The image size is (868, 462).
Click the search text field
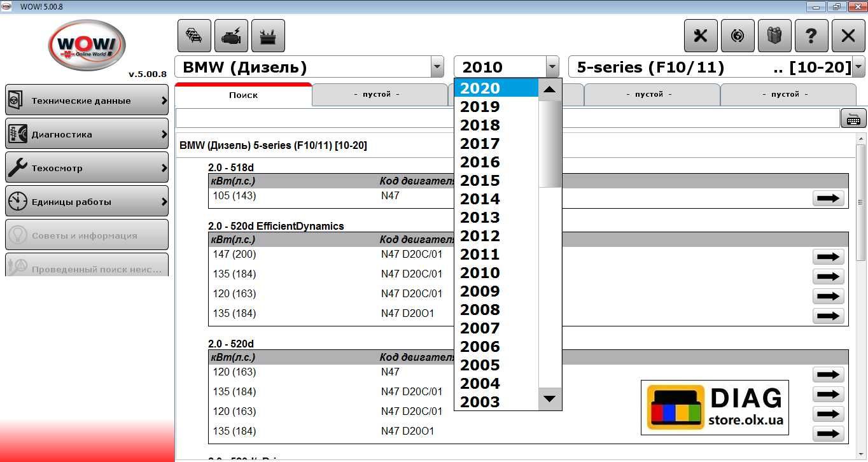coord(508,118)
